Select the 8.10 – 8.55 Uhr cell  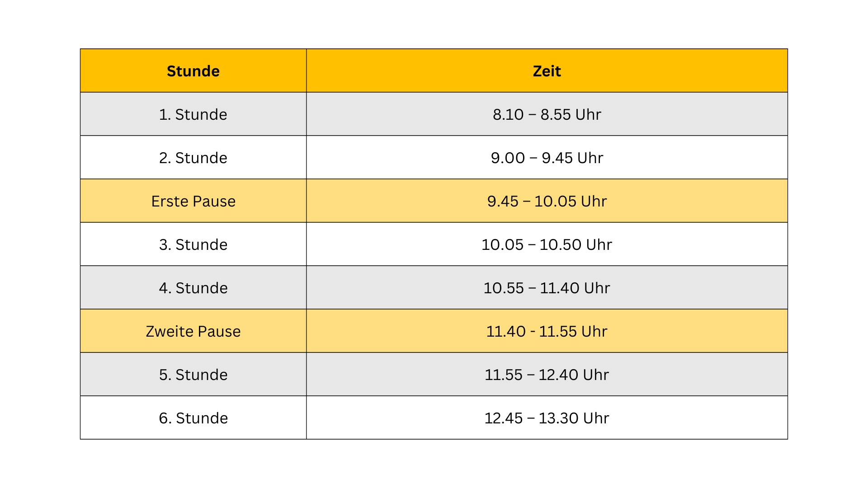pyautogui.click(x=547, y=114)
